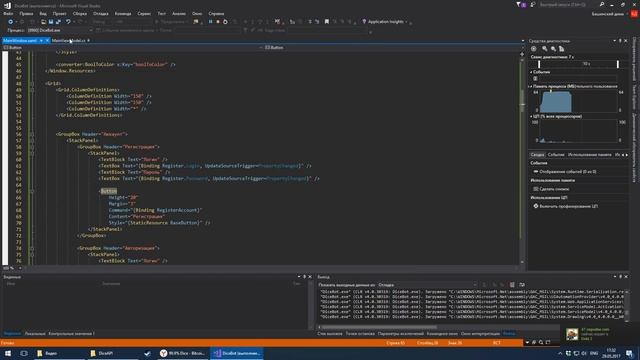
Task: Switch to the Локальные tab at the bottom
Action: 35,333
